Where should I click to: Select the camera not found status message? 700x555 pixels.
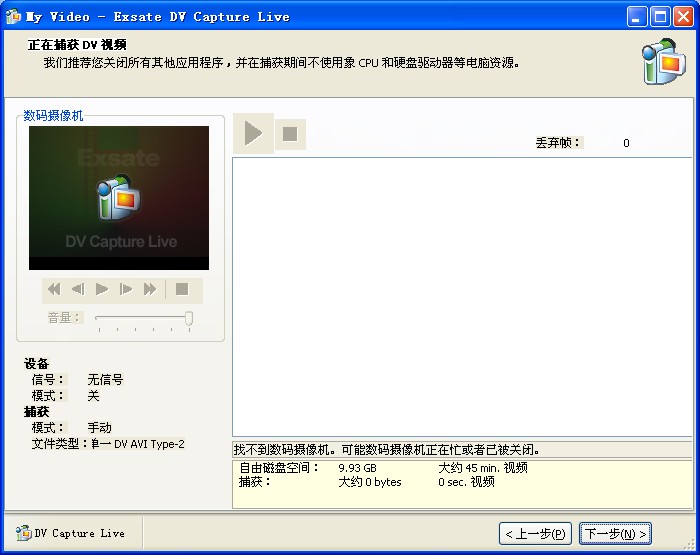pos(387,450)
